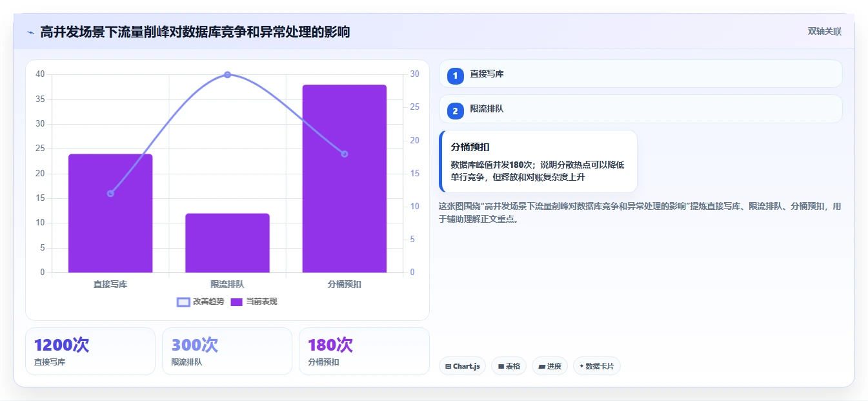Click the 限流排队 x-axis label
The height and width of the screenshot is (401, 868).
click(x=227, y=284)
